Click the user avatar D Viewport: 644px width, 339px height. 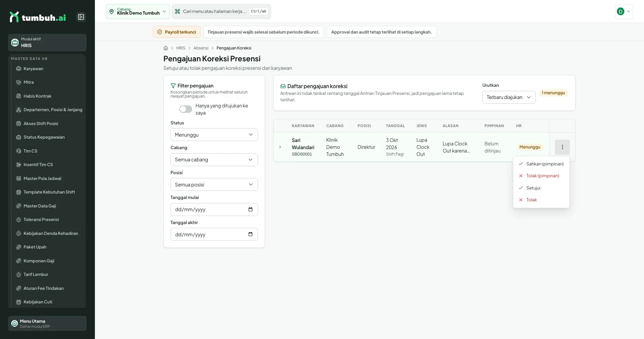click(x=621, y=12)
